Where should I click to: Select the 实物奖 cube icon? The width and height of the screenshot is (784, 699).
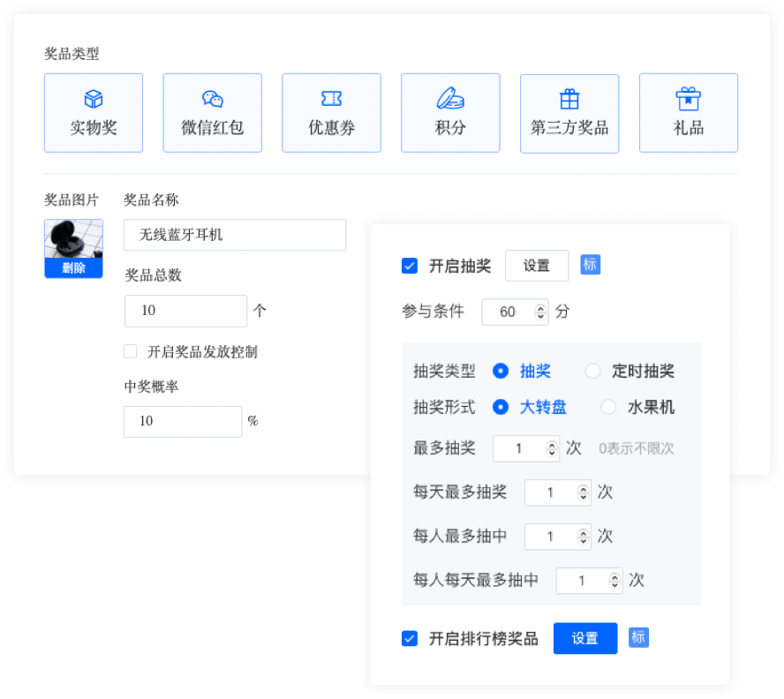[x=94, y=99]
